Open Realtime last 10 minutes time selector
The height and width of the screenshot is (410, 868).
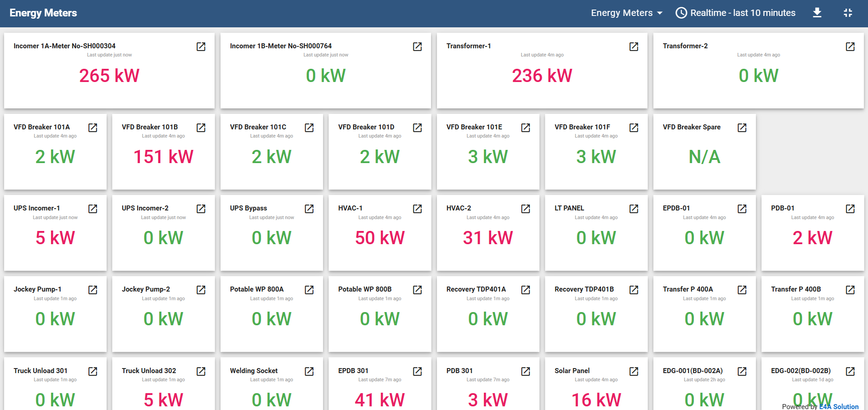point(742,13)
